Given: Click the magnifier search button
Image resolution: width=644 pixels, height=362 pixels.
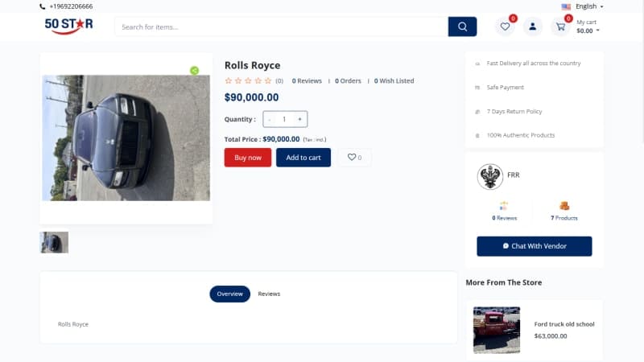Looking at the screenshot, I should (462, 27).
